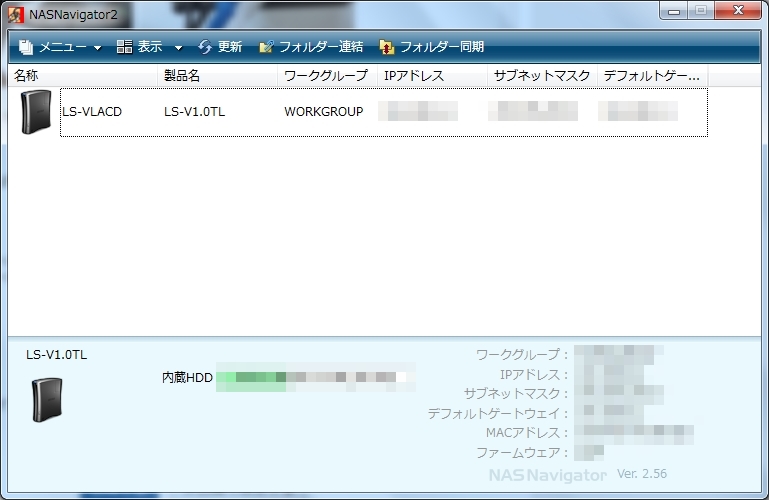
Task: Click the MACアドレス label in the details pane
Action: pyautogui.click(x=527, y=433)
